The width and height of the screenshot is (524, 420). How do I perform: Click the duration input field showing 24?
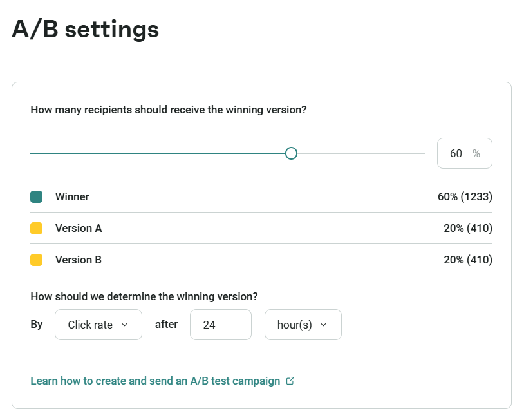pos(220,325)
